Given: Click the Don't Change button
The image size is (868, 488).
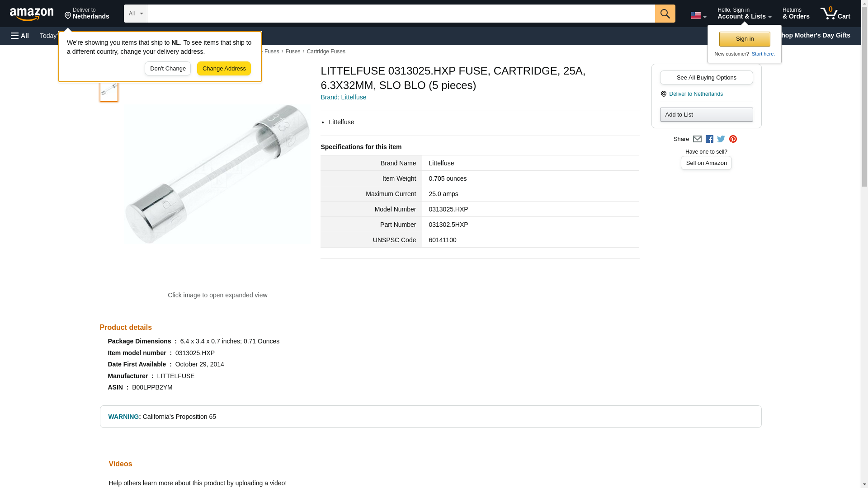Looking at the screenshot, I should tap(167, 69).
